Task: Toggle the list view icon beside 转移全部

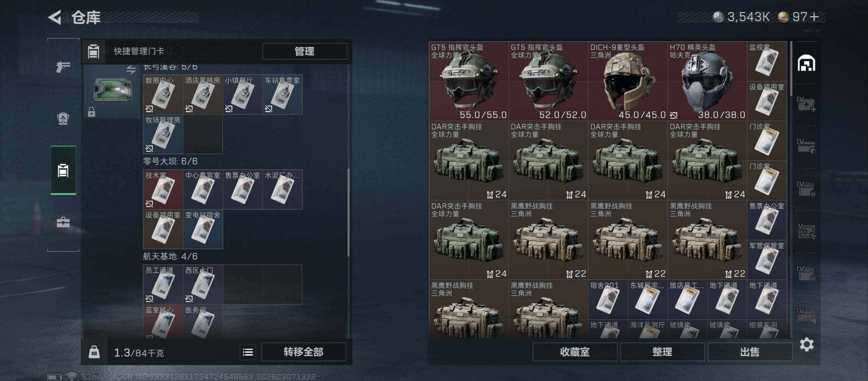Action: tap(248, 352)
